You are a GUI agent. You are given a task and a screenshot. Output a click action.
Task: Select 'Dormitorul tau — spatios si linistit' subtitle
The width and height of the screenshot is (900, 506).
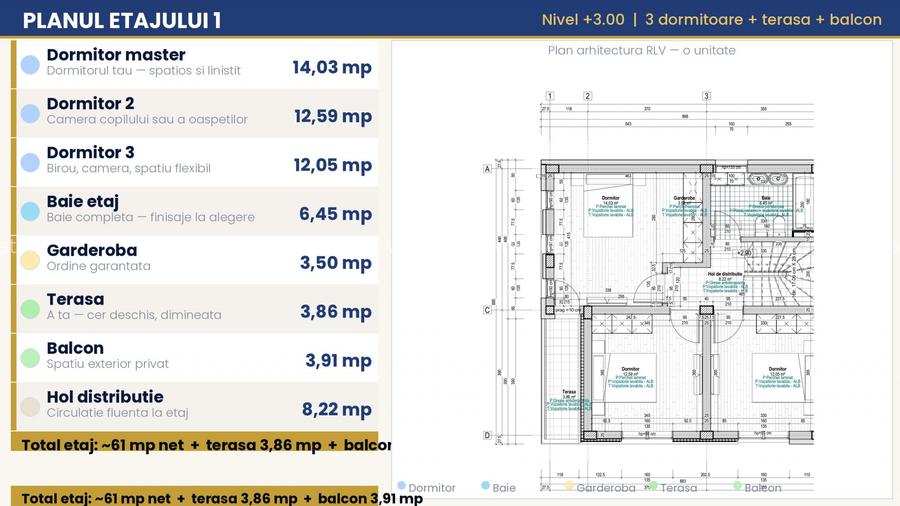(143, 71)
